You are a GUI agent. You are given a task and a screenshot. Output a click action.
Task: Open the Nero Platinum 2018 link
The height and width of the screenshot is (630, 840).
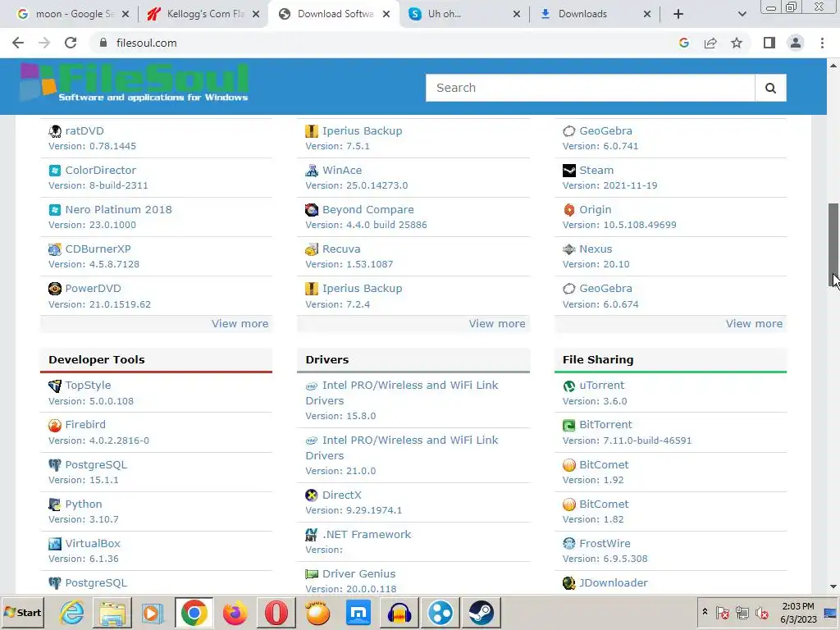118,210
